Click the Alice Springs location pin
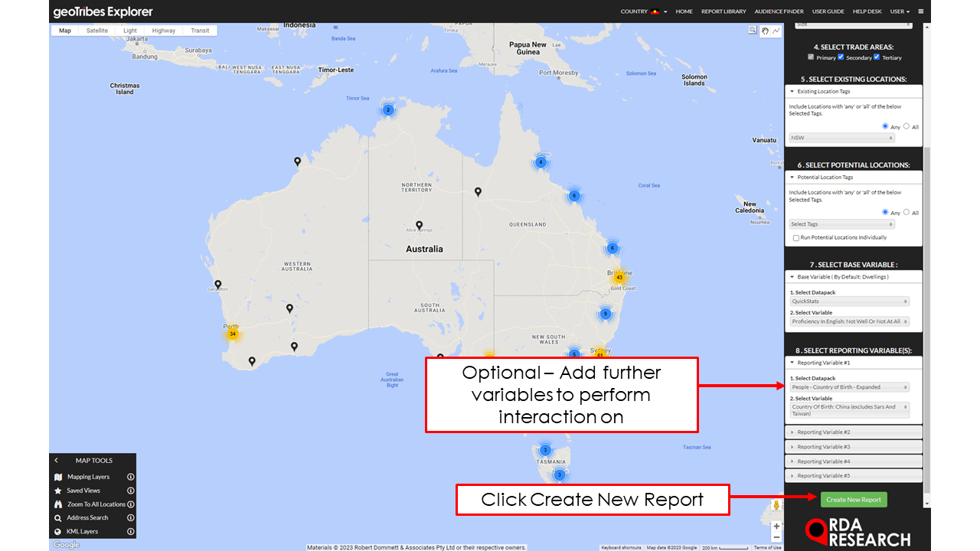Image resolution: width=980 pixels, height=551 pixels. (x=419, y=226)
